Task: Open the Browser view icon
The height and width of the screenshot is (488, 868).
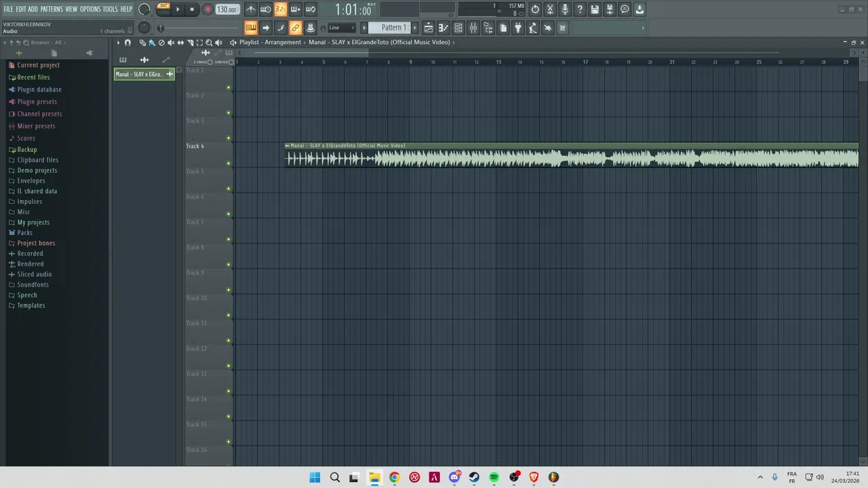Action: coord(488,28)
